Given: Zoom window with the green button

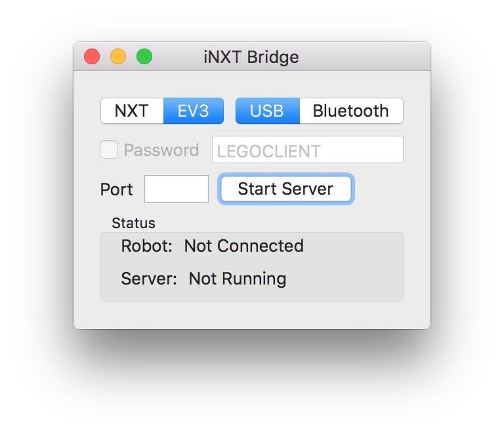Looking at the screenshot, I should coord(144,57).
